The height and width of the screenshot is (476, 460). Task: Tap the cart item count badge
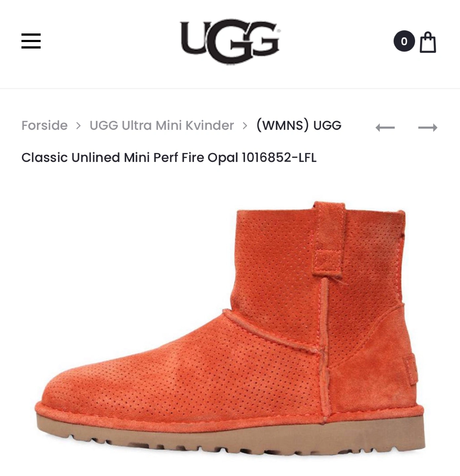(404, 41)
